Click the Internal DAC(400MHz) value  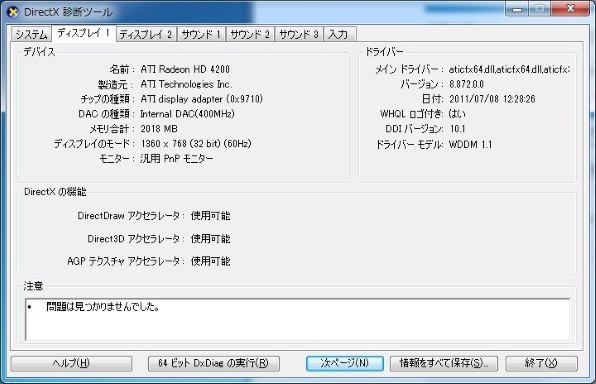click(187, 114)
